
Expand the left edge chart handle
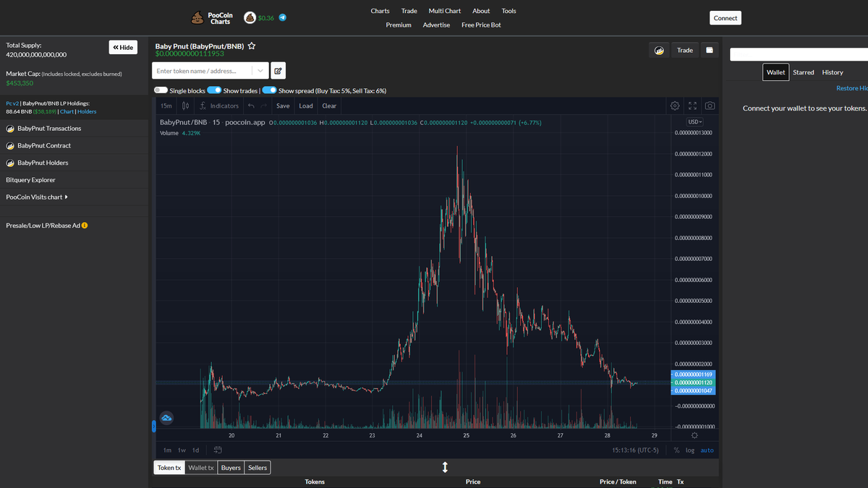(x=153, y=427)
